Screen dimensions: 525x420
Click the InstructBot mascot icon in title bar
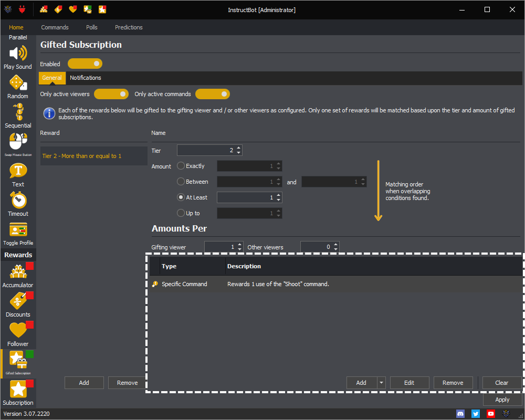coord(8,10)
